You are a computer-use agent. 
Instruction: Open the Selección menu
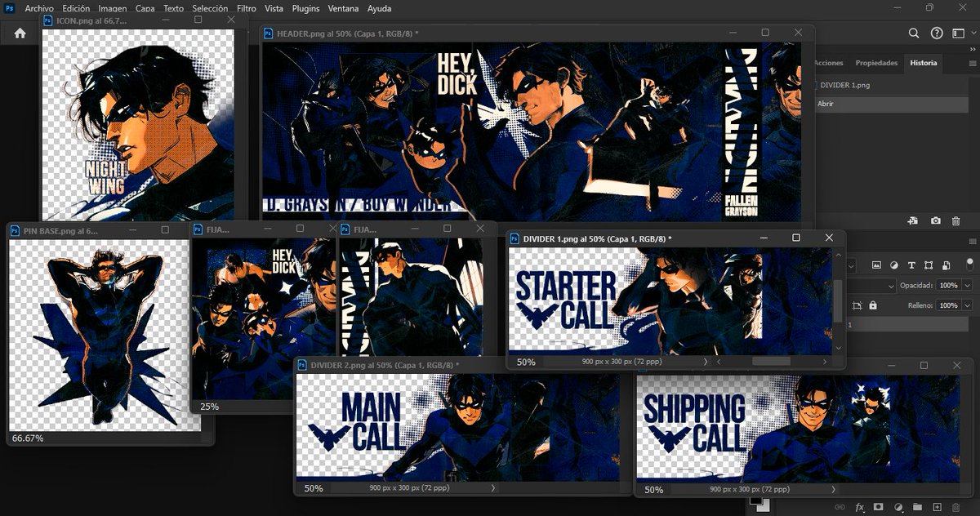click(210, 9)
